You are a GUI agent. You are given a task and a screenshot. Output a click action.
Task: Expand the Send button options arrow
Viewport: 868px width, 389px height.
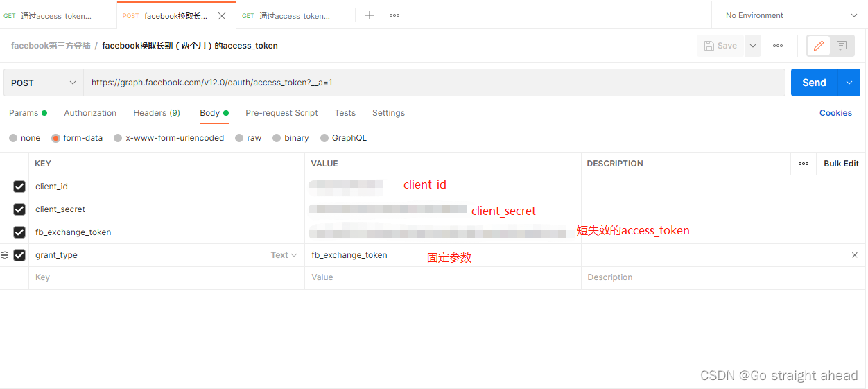[849, 83]
